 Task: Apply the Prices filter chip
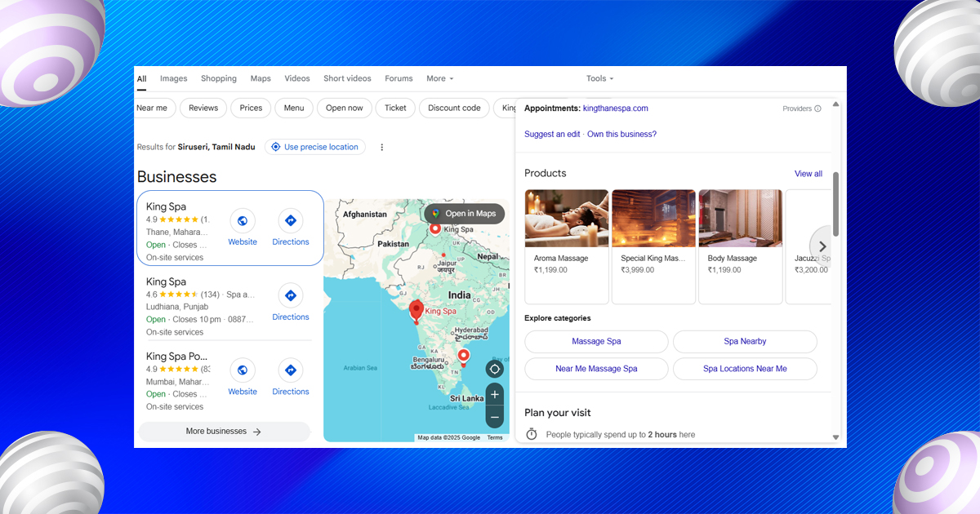click(251, 108)
